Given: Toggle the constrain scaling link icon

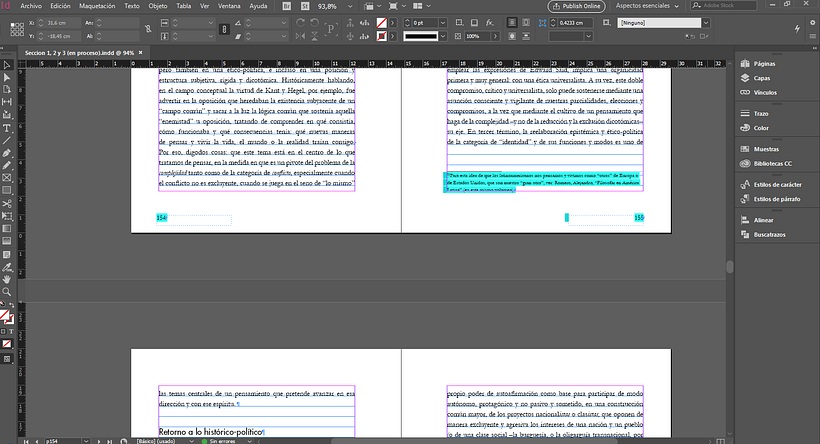Looking at the screenshot, I should click(x=224, y=29).
